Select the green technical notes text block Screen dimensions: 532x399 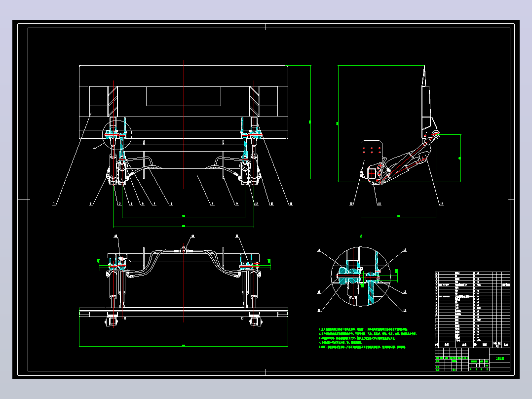pyautogui.click(x=368, y=338)
